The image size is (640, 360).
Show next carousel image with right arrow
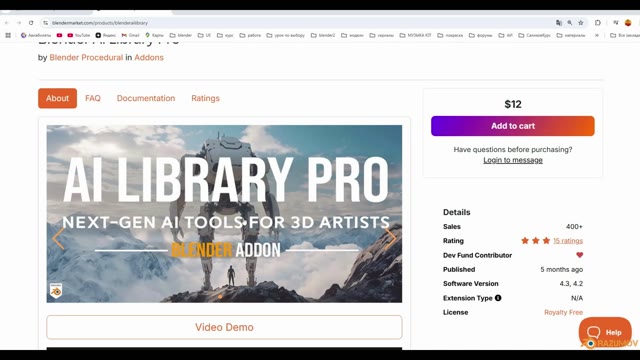point(390,237)
